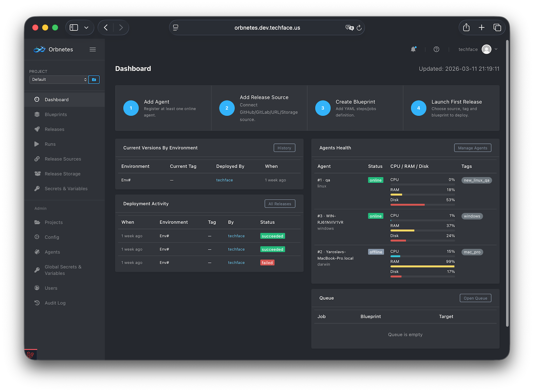This screenshot has width=534, height=392.
Task: Toggle the hamburger sidebar menu
Action: click(x=92, y=49)
